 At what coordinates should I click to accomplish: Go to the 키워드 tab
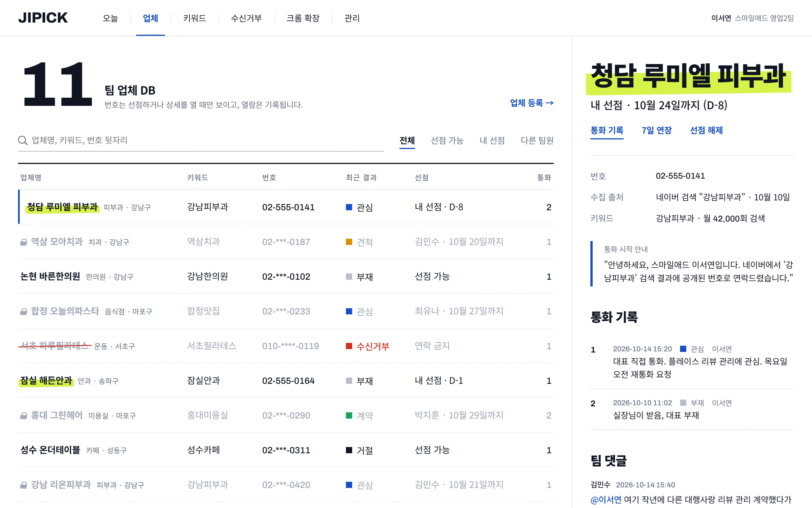[195, 18]
